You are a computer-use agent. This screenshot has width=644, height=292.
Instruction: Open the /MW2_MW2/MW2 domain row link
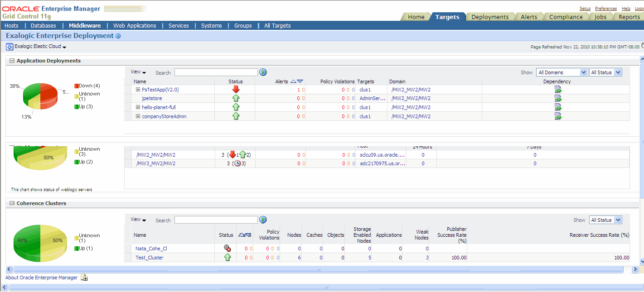coord(156,155)
